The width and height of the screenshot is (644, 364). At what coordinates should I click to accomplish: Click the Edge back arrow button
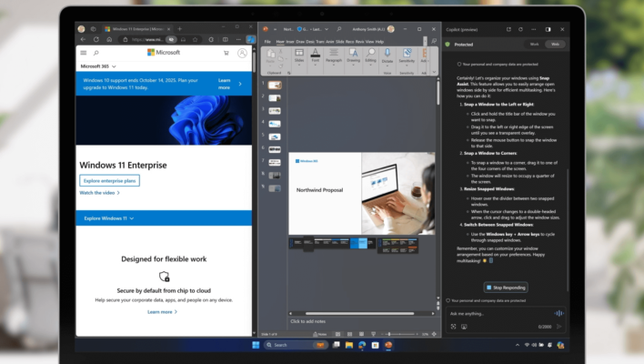[84, 39]
